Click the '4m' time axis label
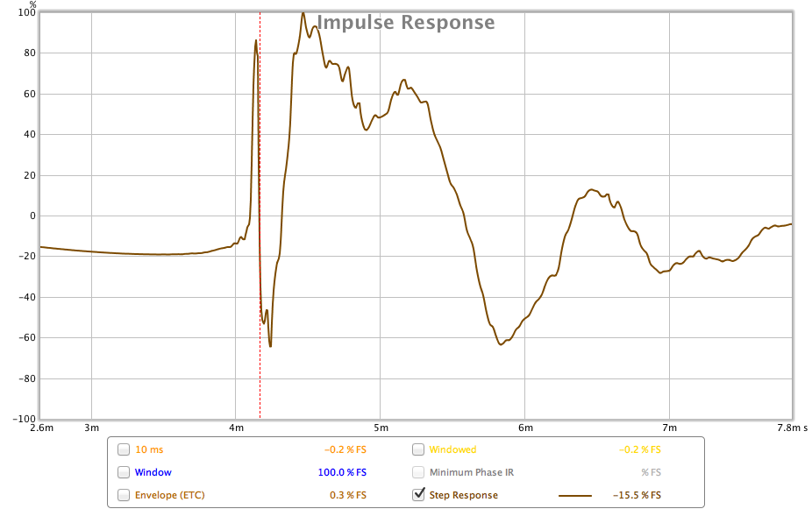This screenshot has height=509, width=812. pyautogui.click(x=236, y=428)
